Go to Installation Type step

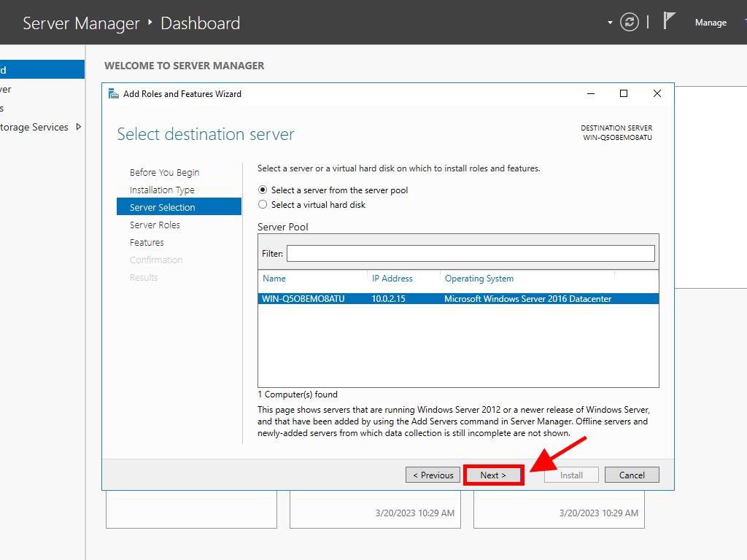[162, 190]
